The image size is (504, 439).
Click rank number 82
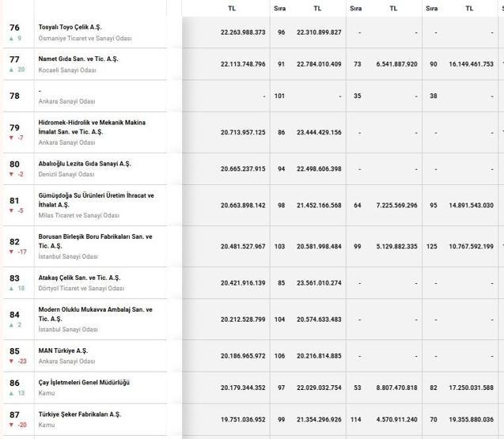click(14, 242)
